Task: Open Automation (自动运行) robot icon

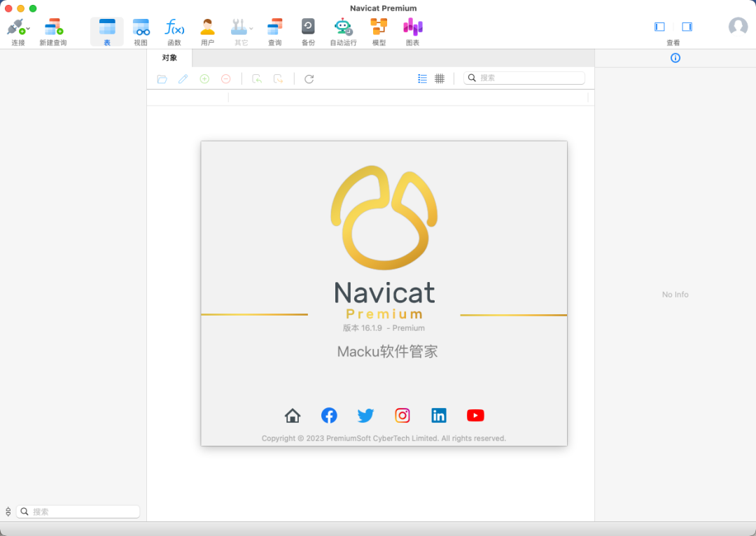Action: [343, 27]
